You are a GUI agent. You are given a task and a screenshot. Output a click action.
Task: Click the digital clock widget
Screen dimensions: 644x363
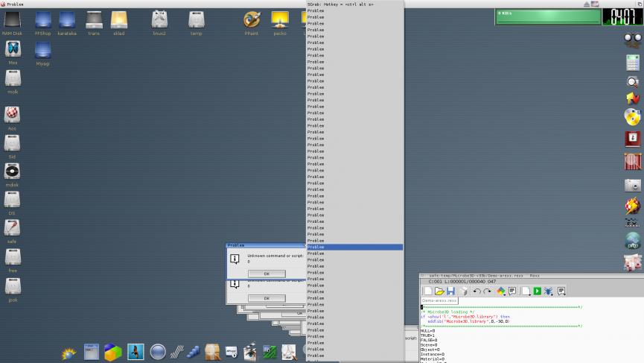[622, 16]
